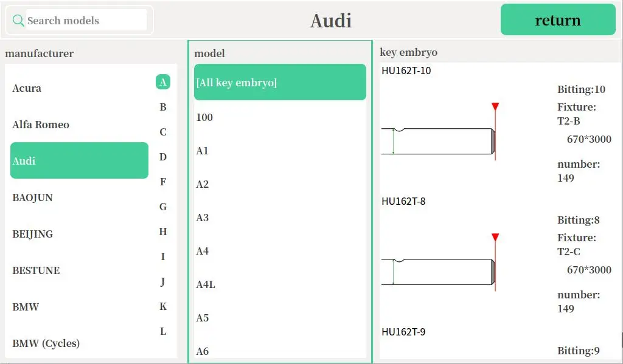This screenshot has height=364, width=623.
Task: Jump to letter H in alphabet index
Action: click(163, 232)
